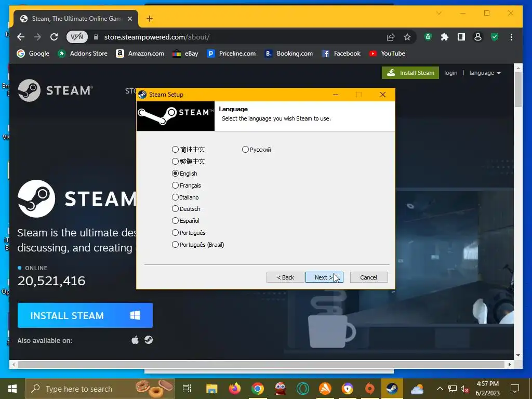This screenshot has width=532, height=399.
Task: Open the Facebook bookmark
Action: click(x=341, y=54)
